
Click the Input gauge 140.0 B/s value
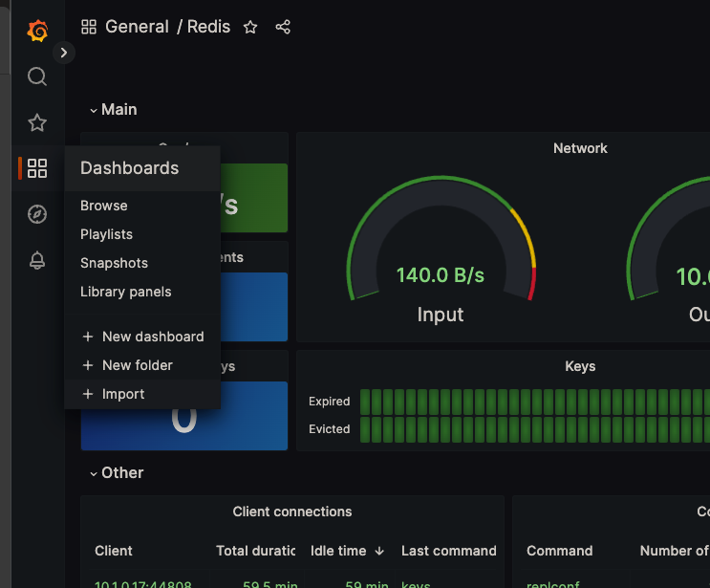point(441,275)
